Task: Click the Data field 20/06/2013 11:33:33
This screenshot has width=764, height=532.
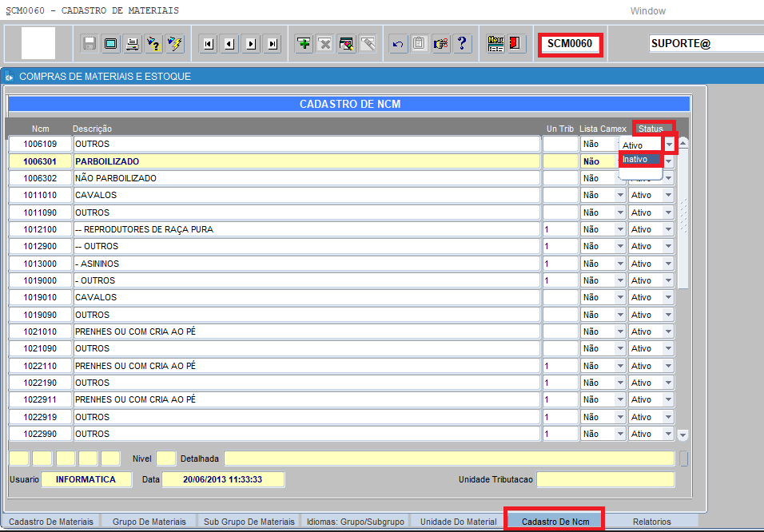Action: [x=223, y=479]
